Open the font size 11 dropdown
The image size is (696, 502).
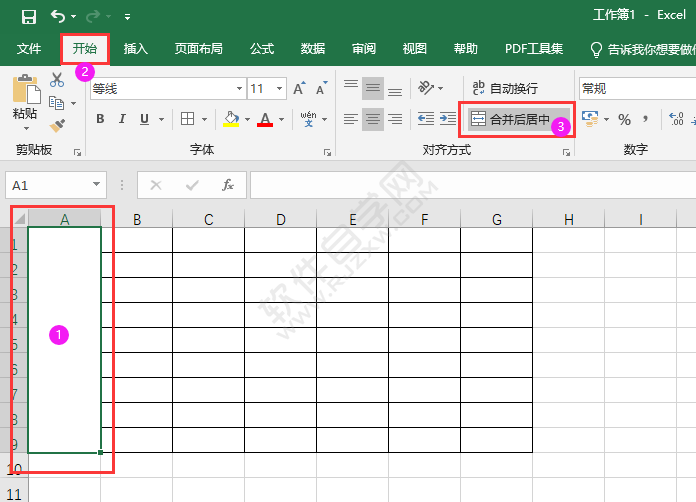[280, 88]
